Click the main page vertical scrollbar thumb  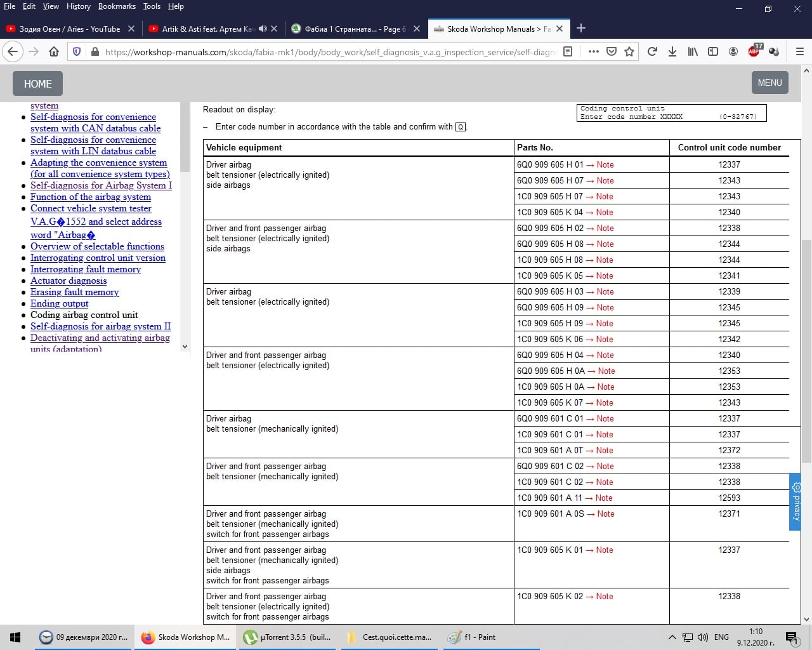click(806, 351)
